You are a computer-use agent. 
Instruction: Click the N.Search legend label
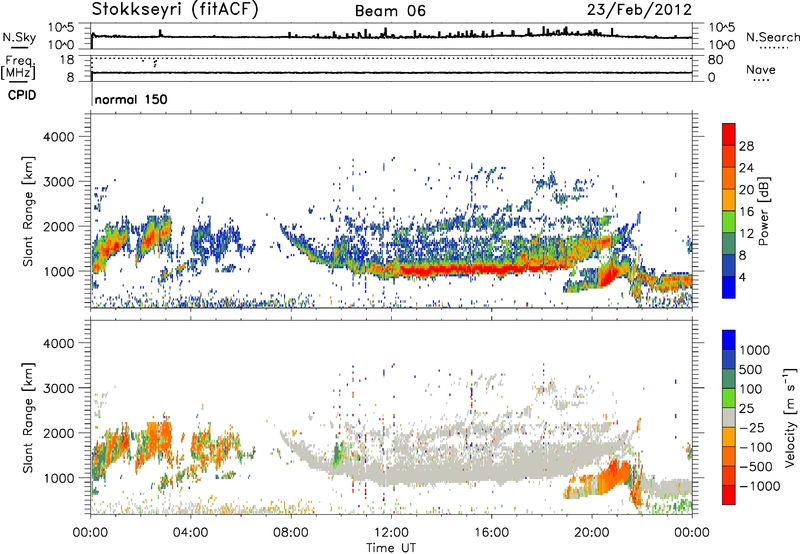[773, 37]
